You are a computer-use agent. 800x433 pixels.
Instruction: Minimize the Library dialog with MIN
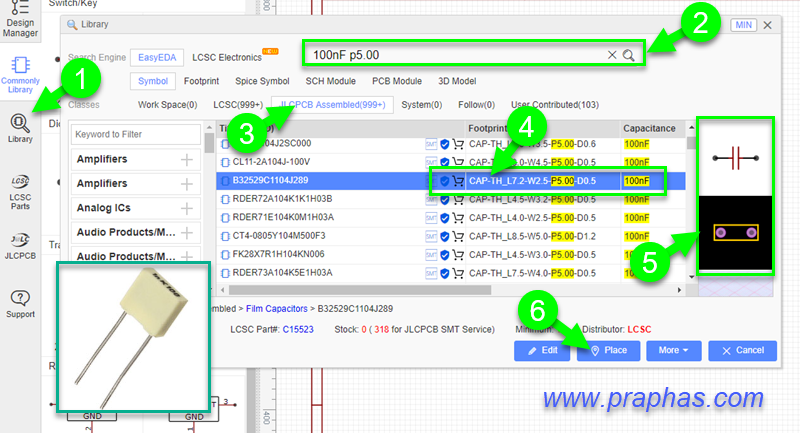click(743, 24)
